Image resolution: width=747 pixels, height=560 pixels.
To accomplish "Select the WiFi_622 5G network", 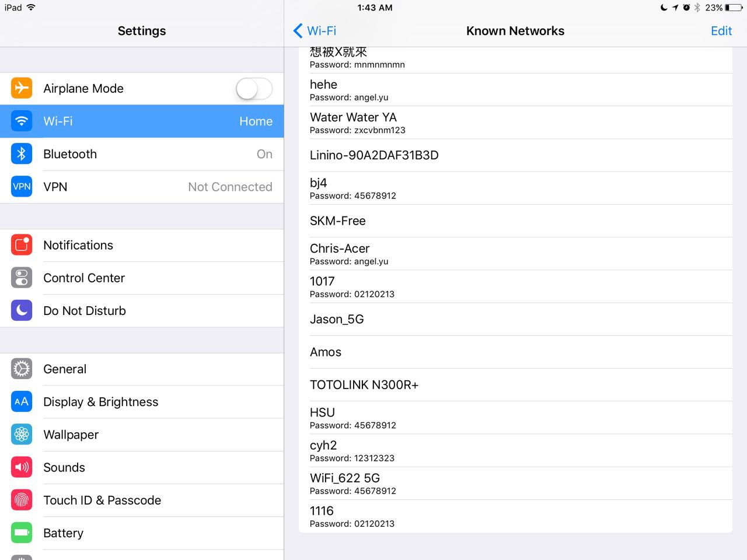I will [345, 484].
